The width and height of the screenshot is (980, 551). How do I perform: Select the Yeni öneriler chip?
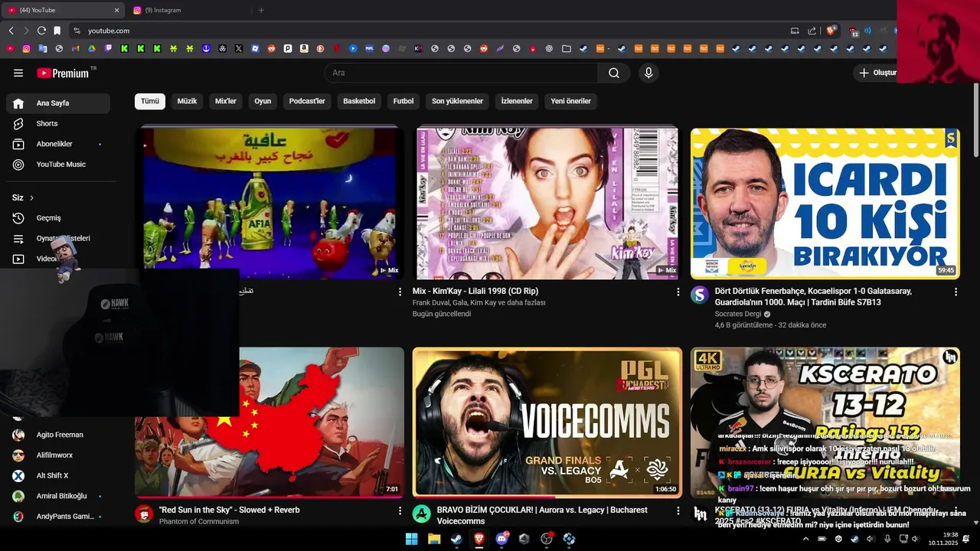[x=570, y=101]
